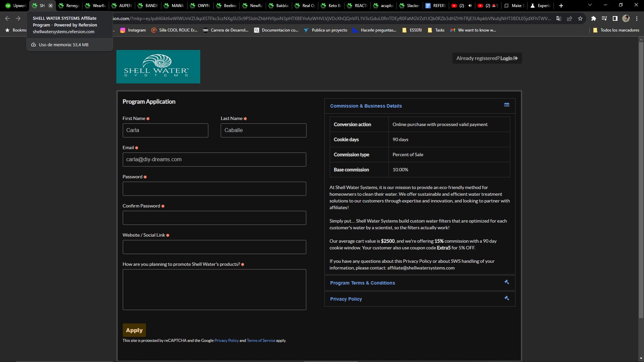Click the scrollbar down arrow
Image resolution: width=644 pixels, height=362 pixels.
(x=641, y=359)
